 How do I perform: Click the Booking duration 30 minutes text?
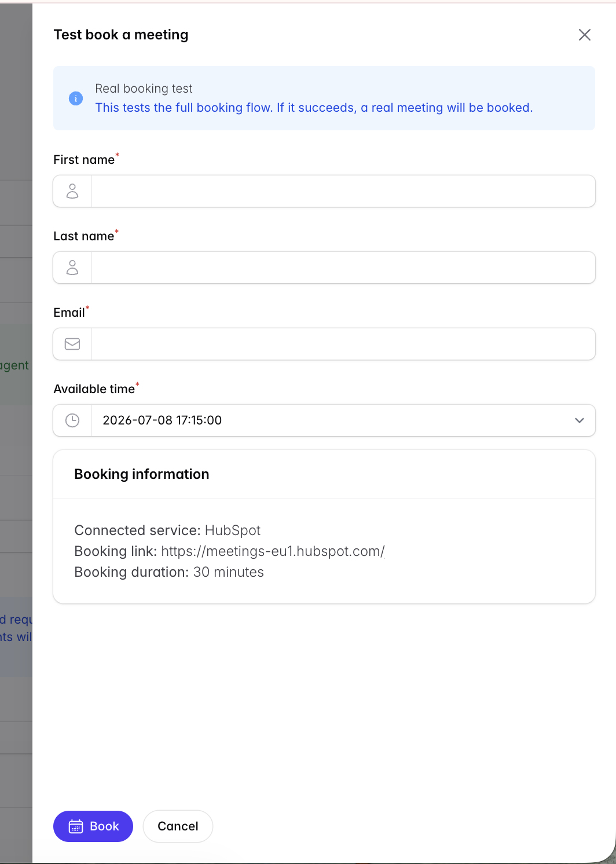click(169, 572)
